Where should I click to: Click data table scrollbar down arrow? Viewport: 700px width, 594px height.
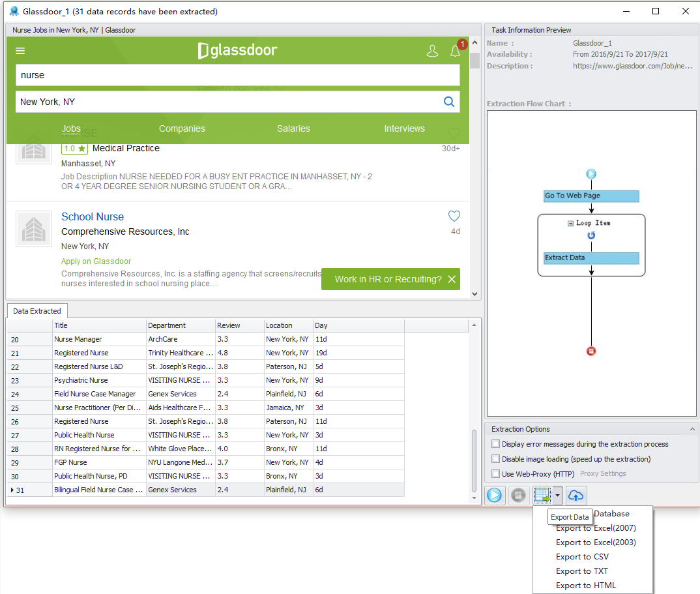[474, 497]
